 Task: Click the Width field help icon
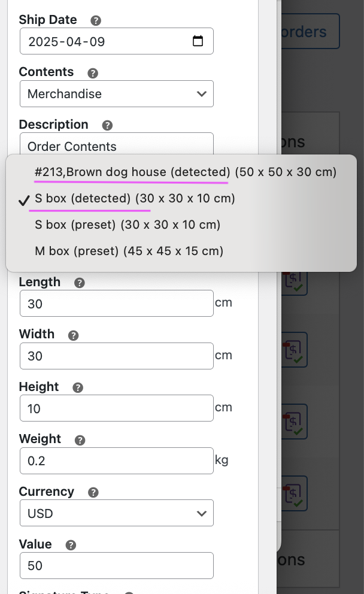pos(74,335)
